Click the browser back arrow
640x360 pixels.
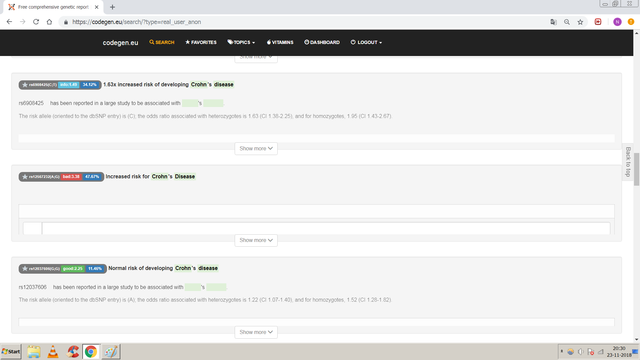pos(9,22)
